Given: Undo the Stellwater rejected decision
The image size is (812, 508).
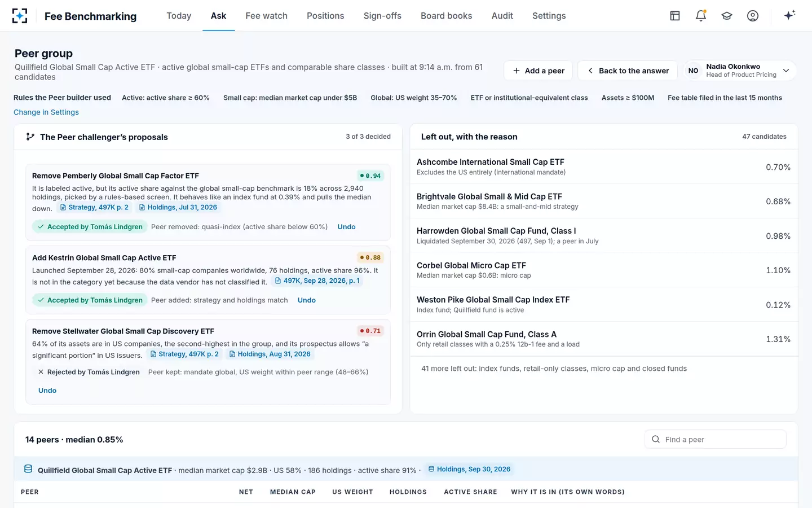Looking at the screenshot, I should tap(47, 391).
